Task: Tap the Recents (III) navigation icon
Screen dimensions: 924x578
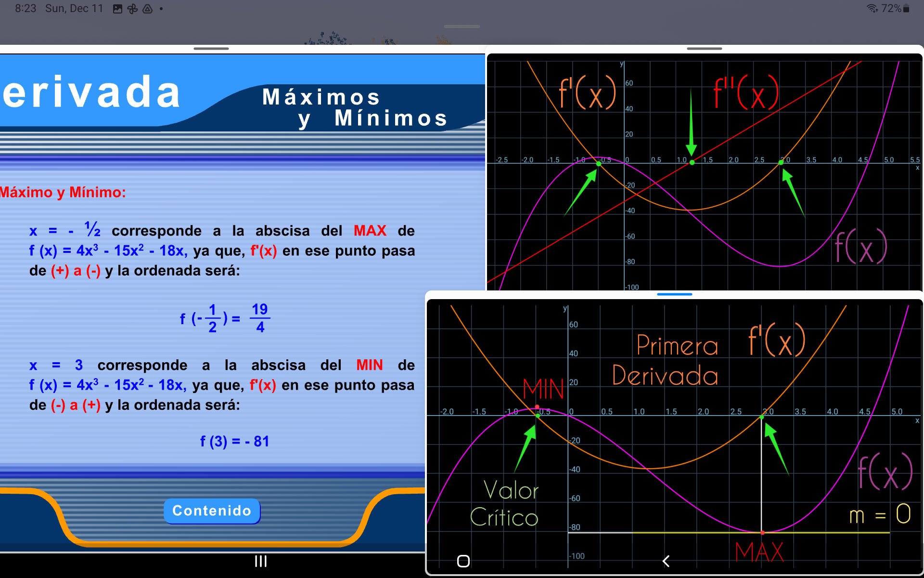Action: pos(260,561)
